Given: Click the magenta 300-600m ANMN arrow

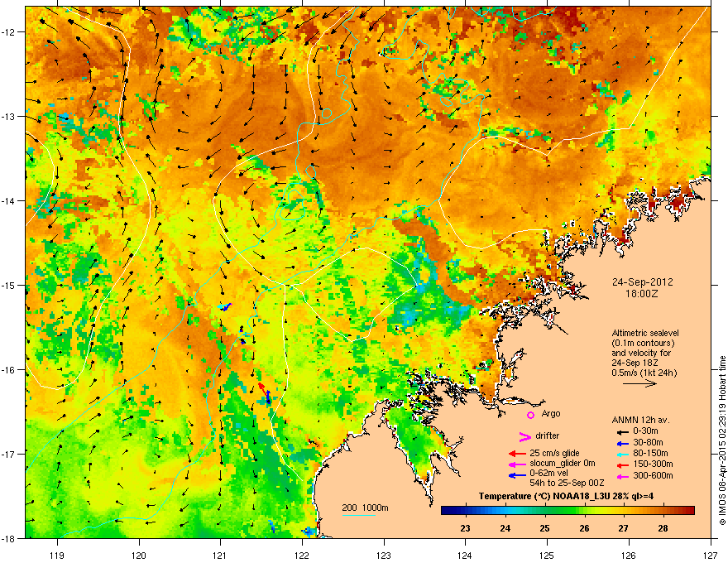Looking at the screenshot, I should click(x=623, y=477).
